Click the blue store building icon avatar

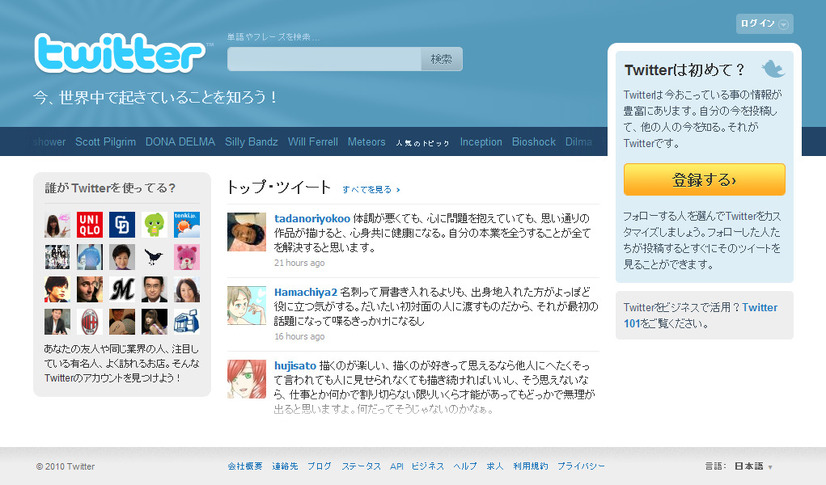[x=187, y=322]
